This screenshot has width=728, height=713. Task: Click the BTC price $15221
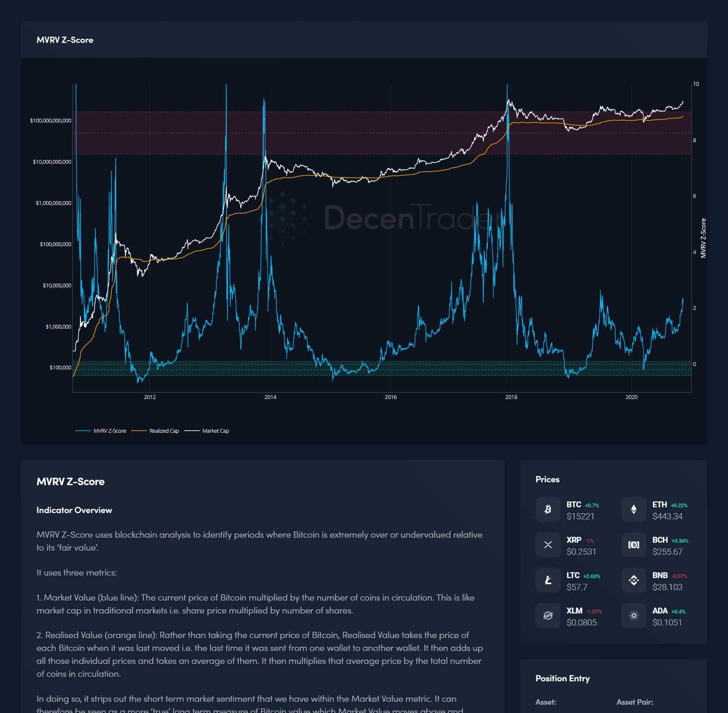tap(580, 516)
